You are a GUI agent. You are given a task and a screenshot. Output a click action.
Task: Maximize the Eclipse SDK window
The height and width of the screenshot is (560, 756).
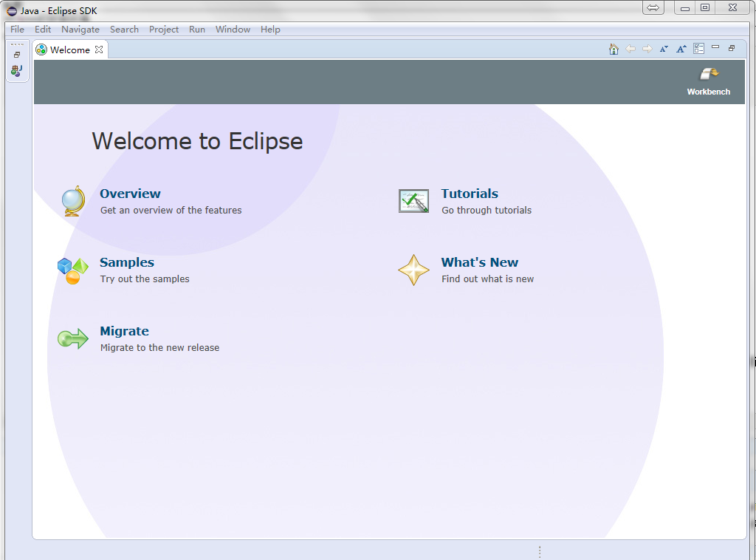705,7
